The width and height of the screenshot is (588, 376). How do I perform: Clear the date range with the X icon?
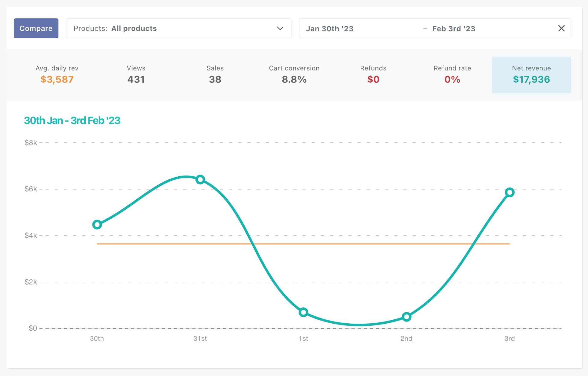(561, 28)
